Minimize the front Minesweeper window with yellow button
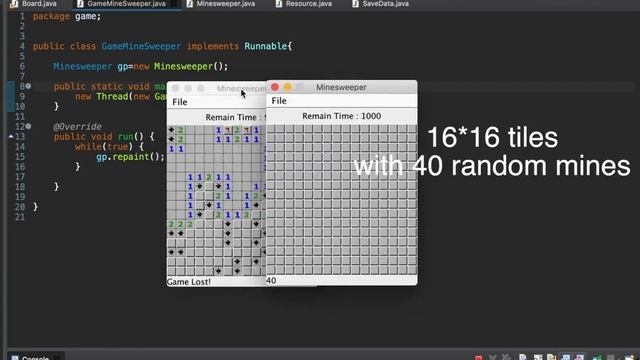 (x=287, y=87)
